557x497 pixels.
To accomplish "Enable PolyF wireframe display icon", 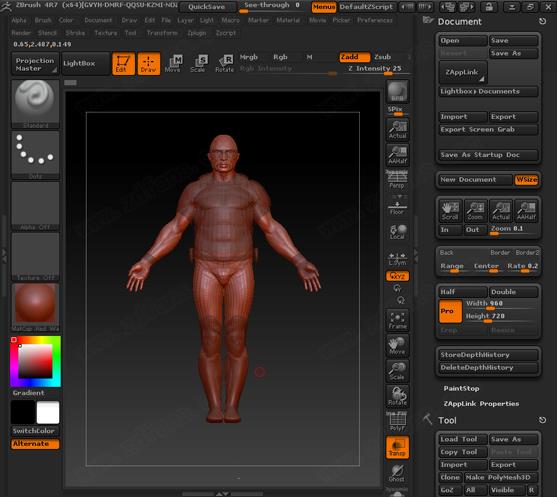I will coord(398,421).
